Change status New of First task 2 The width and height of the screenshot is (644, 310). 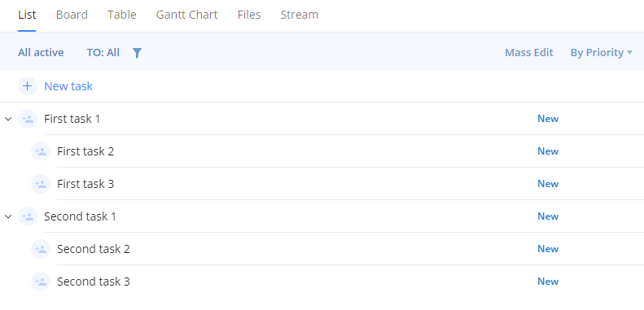(x=548, y=151)
